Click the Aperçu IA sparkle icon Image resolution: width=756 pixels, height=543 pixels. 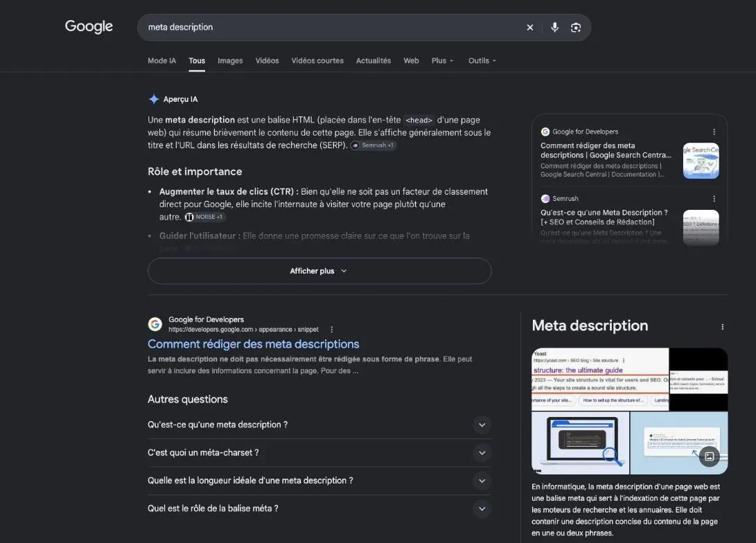point(154,99)
